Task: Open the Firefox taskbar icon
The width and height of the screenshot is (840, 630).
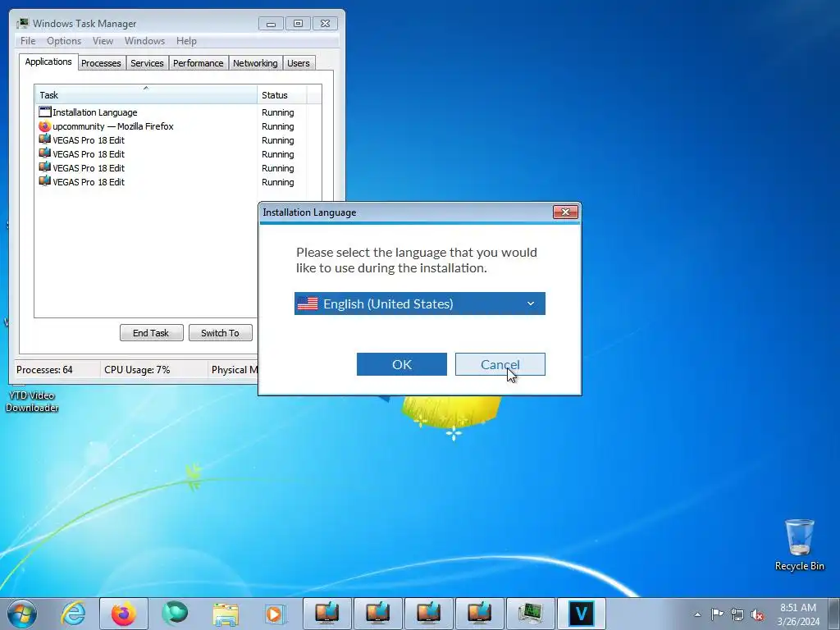Action: [x=124, y=614]
